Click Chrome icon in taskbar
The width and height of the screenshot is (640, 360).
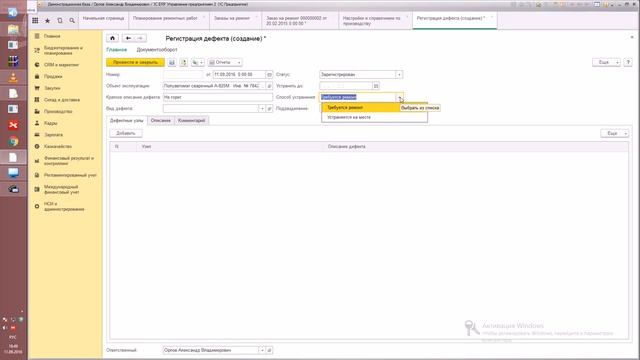(13, 142)
